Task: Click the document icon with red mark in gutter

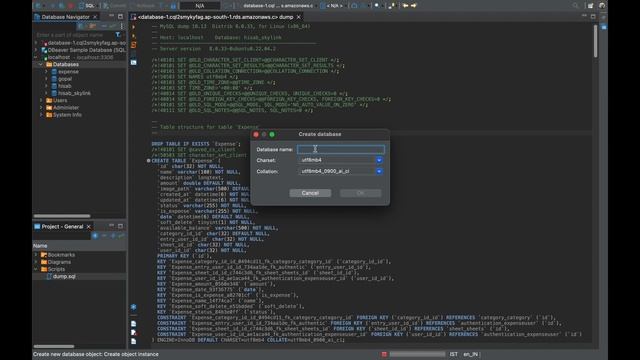Action: (133, 332)
